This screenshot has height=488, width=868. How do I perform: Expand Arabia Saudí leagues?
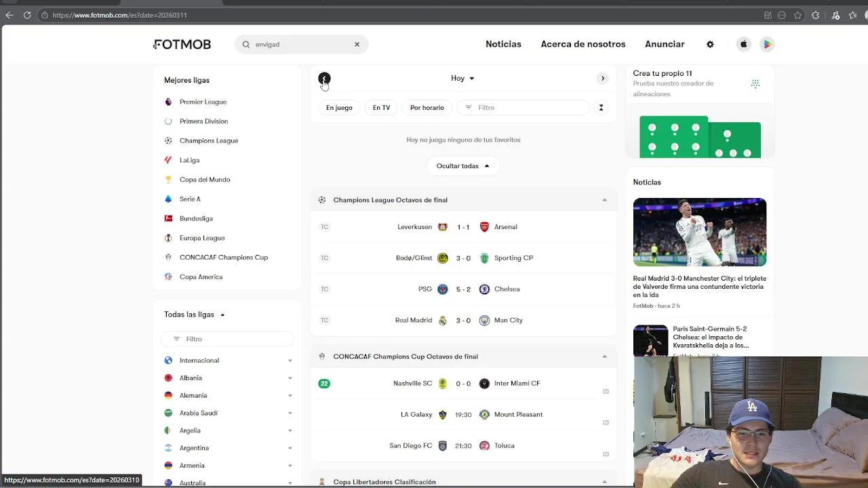point(290,413)
